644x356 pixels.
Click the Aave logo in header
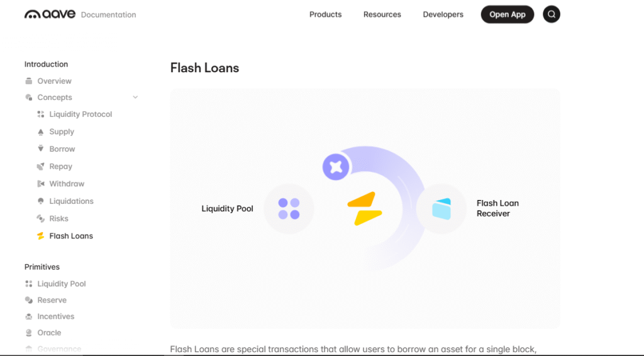click(50, 14)
